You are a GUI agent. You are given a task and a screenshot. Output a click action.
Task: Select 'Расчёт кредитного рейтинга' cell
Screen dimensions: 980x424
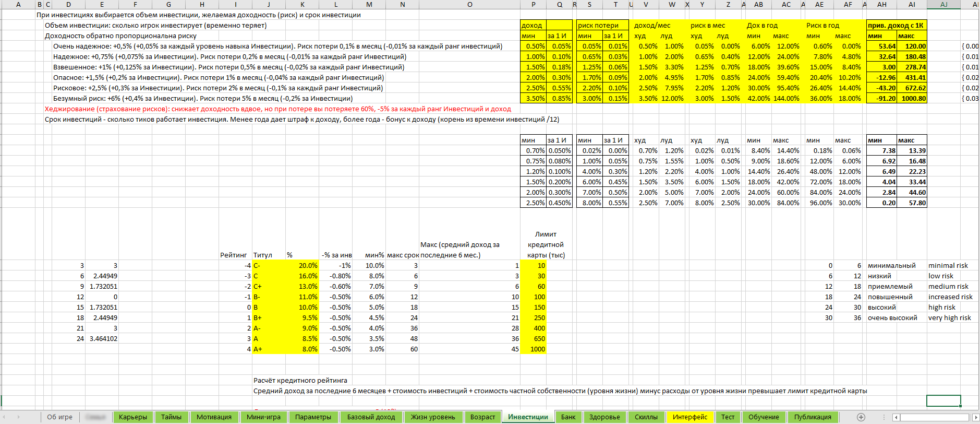point(300,380)
